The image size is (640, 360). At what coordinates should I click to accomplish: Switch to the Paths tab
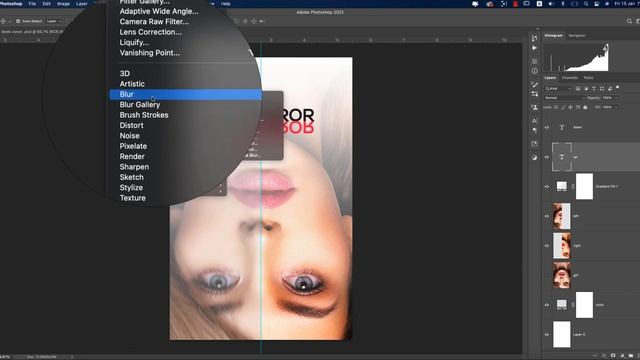[588, 78]
